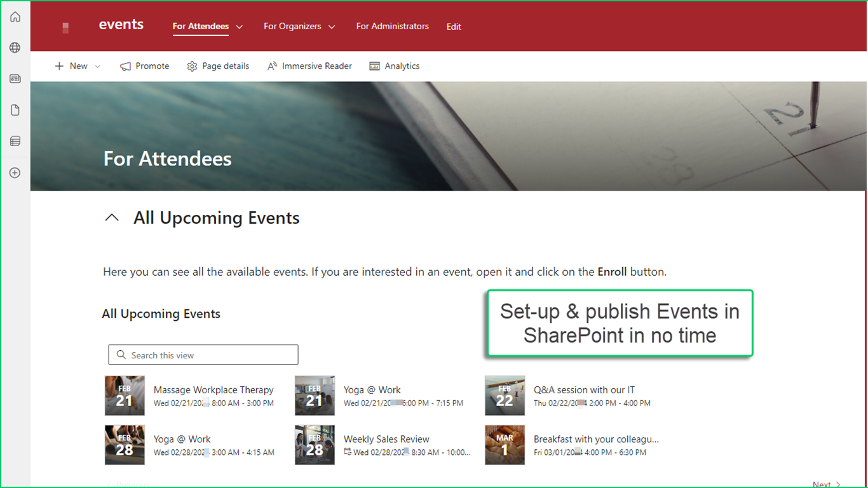Open the globe My sites icon
This screenshot has height=488, width=868.
[15, 48]
